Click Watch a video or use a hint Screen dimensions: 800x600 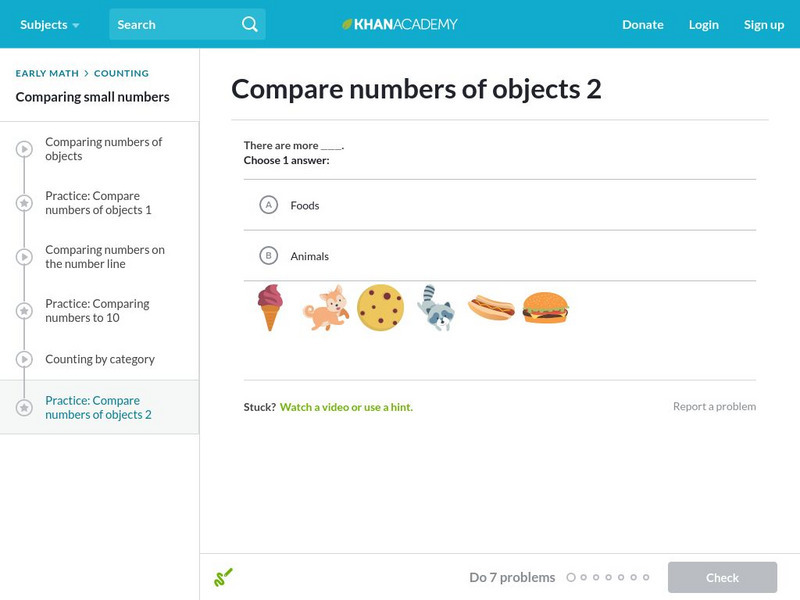click(346, 407)
